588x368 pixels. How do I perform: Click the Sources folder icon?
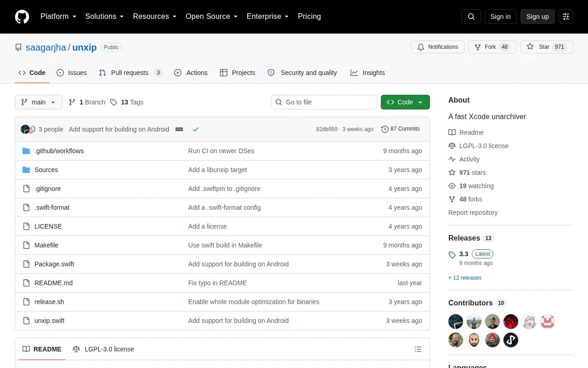coord(26,170)
